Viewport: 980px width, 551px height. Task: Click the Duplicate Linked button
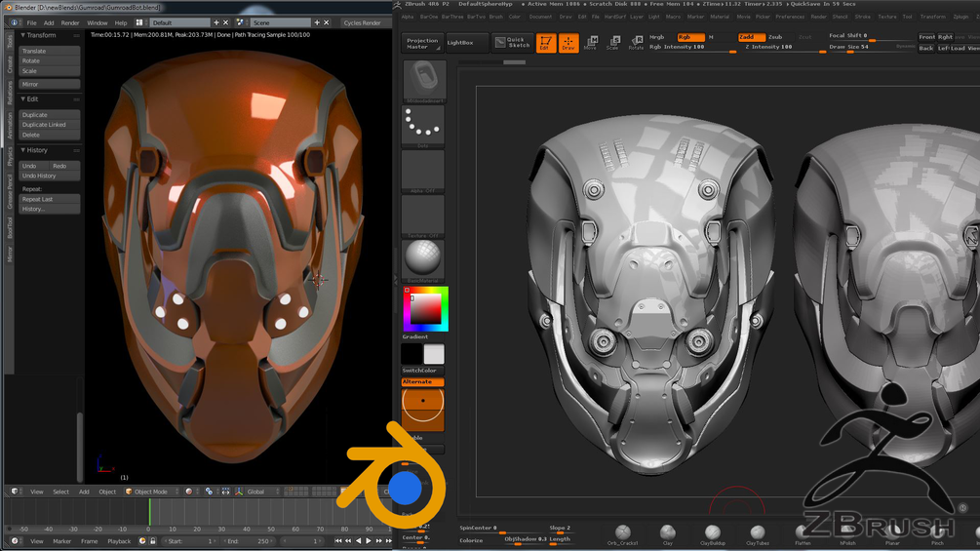50,124
